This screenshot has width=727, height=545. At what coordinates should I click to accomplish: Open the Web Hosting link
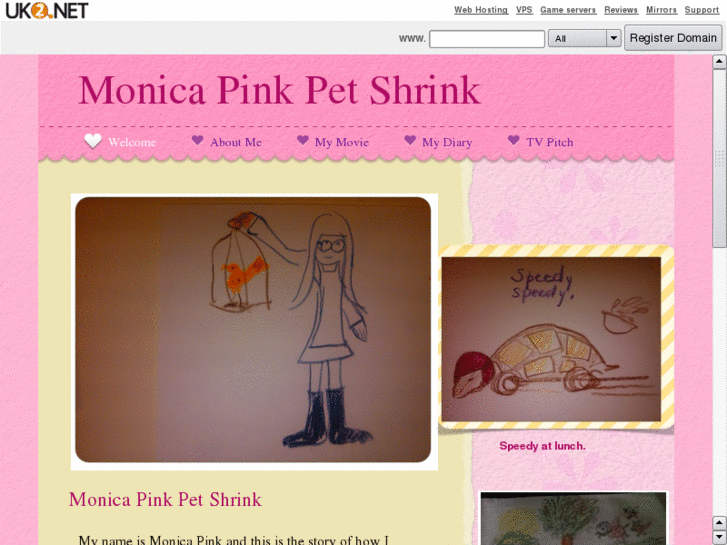481,10
